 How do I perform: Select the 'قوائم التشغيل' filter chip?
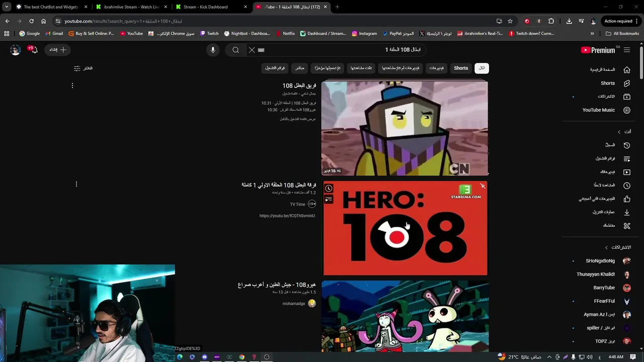pos(275,68)
